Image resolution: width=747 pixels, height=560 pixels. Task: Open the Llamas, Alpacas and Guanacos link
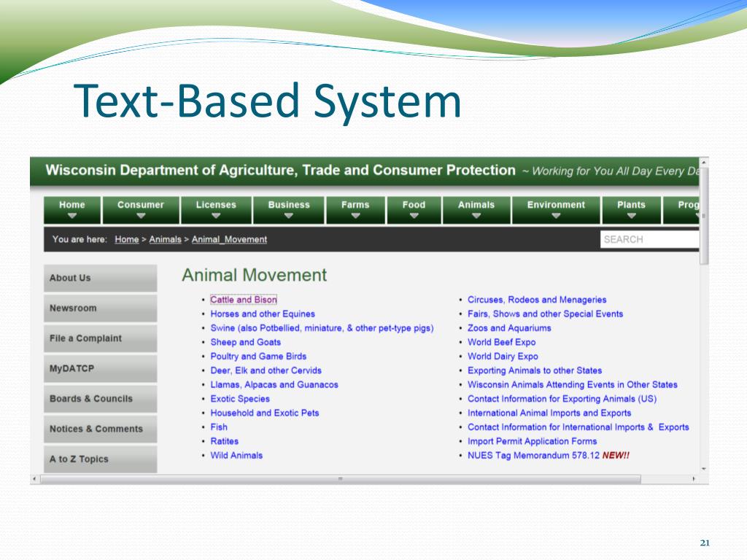pos(274,385)
